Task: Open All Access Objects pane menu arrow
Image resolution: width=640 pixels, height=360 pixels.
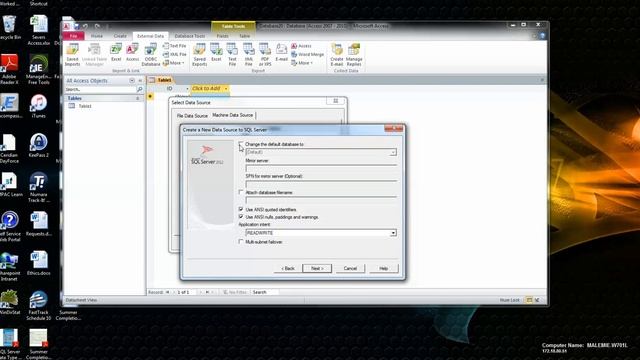Action: click(x=132, y=81)
